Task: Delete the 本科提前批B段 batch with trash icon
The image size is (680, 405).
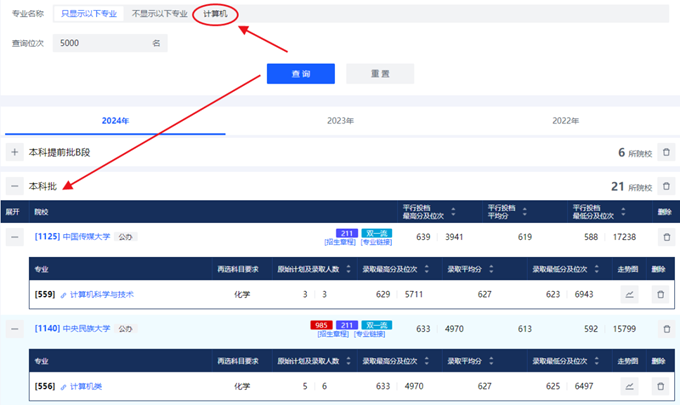Action: (667, 153)
